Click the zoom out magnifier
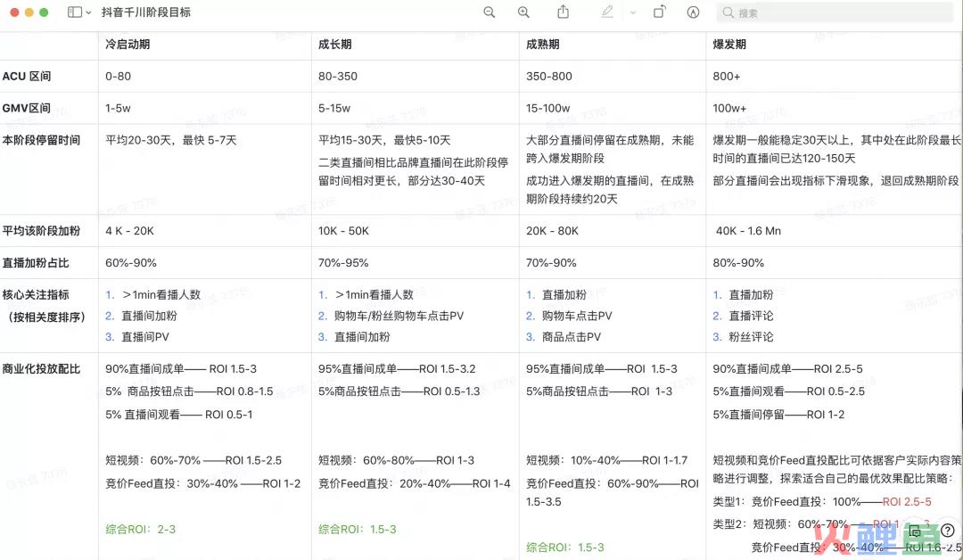Image resolution: width=963 pixels, height=560 pixels. [489, 12]
